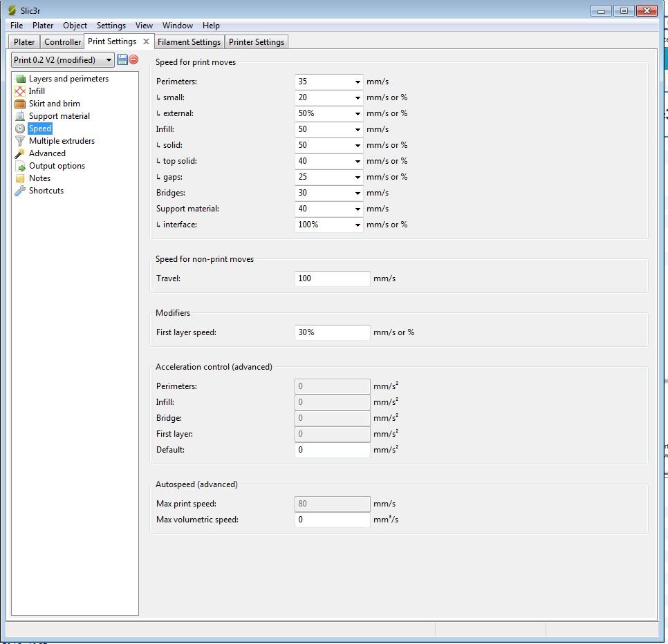Click the Travel speed input field
The width and height of the screenshot is (668, 644).
[x=333, y=278]
